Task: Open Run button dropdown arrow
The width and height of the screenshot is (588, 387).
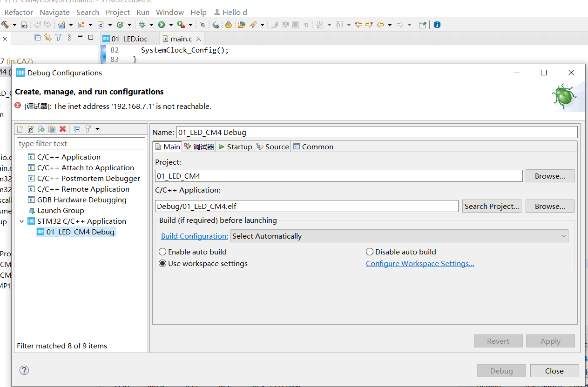Action: (171, 25)
